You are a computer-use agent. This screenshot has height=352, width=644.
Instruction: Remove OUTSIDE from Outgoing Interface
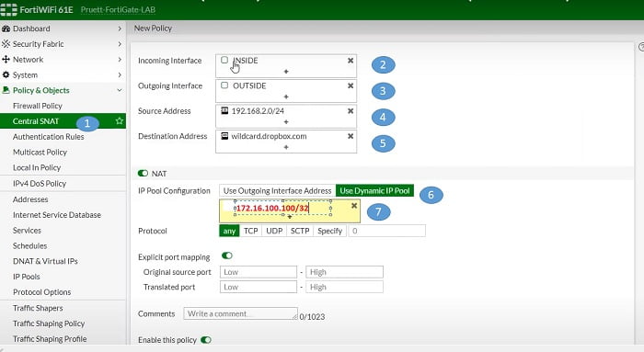pos(351,85)
